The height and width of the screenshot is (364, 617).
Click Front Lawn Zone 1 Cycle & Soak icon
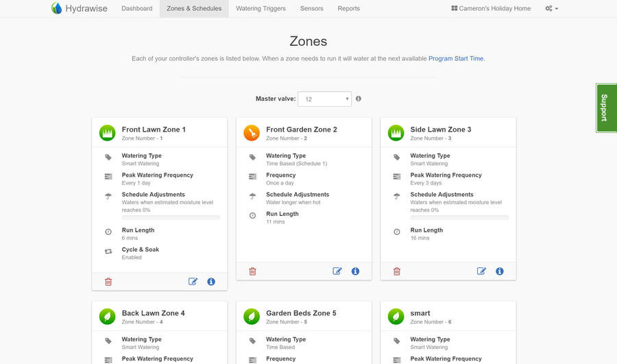(x=108, y=251)
